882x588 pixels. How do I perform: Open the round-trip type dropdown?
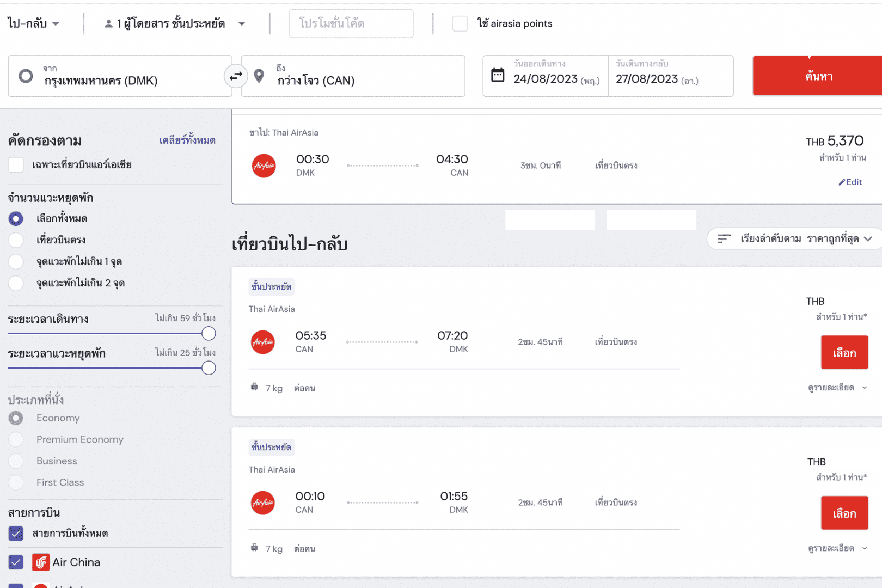[33, 23]
